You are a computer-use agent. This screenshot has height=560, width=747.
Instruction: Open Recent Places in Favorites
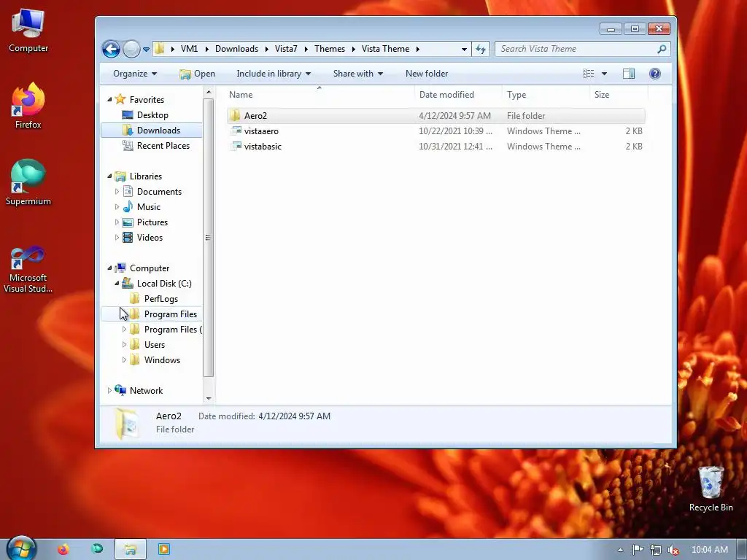click(x=156, y=146)
